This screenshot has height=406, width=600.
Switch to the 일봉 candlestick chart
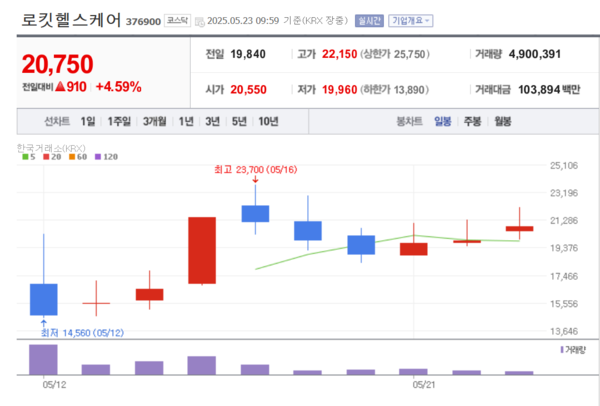(443, 121)
